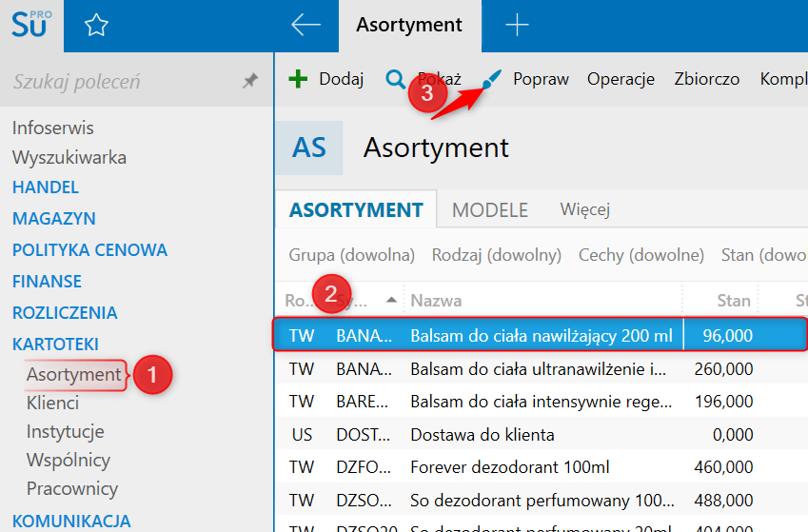
Task: Open Instytucje under KARTOTEKI
Action: (65, 431)
